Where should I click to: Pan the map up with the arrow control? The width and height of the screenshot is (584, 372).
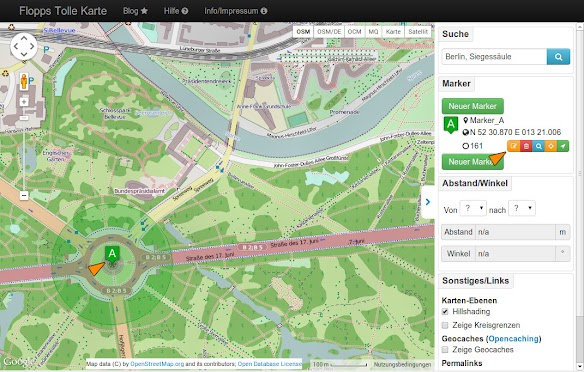coord(24,38)
